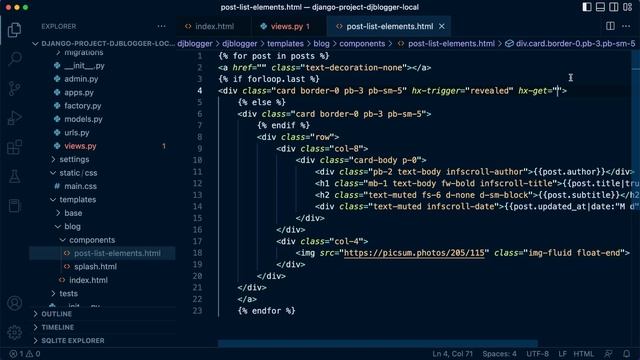Change language mode via HTML
The width and height of the screenshot is (640, 360).
584,353
